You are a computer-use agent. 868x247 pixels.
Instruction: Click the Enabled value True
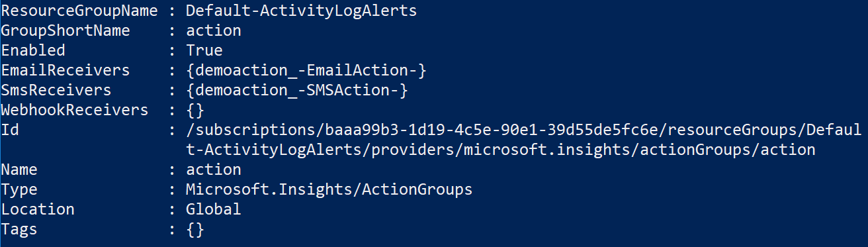tap(204, 50)
